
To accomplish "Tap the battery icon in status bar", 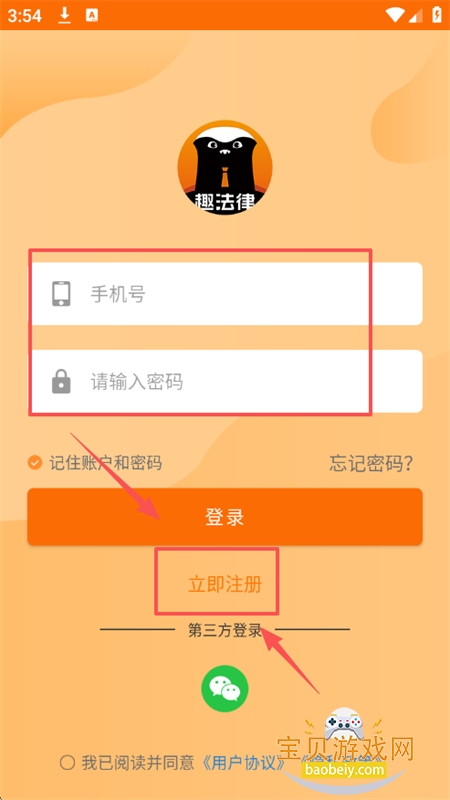I will click(437, 15).
